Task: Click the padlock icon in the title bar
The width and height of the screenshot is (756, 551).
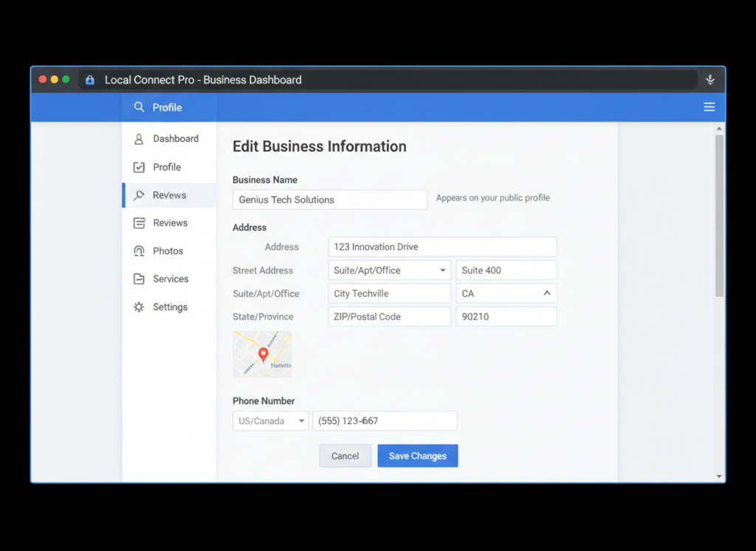Action: (89, 80)
